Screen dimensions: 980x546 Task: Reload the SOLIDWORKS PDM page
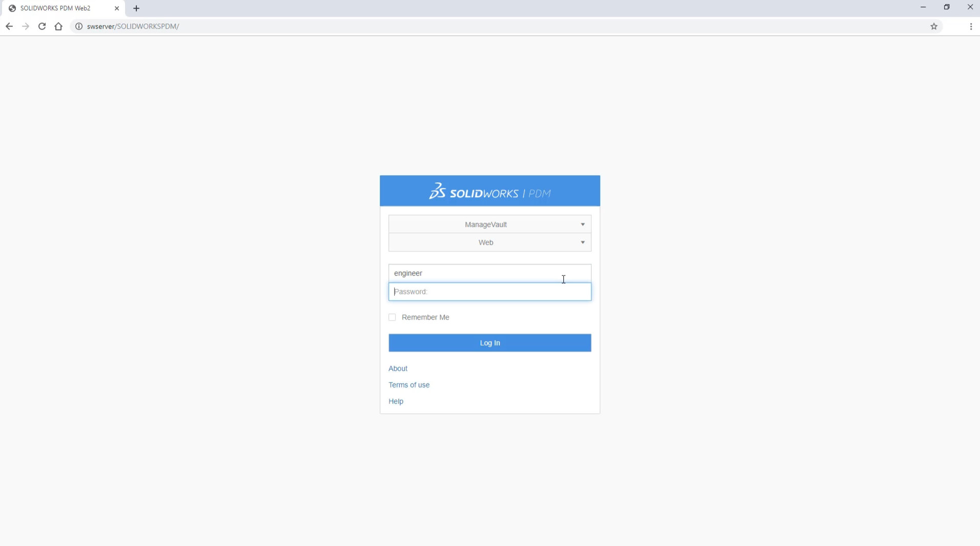click(x=42, y=26)
